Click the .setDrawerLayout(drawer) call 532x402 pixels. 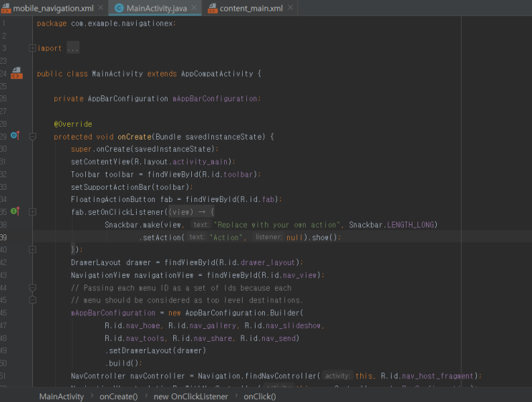pyautogui.click(x=155, y=350)
